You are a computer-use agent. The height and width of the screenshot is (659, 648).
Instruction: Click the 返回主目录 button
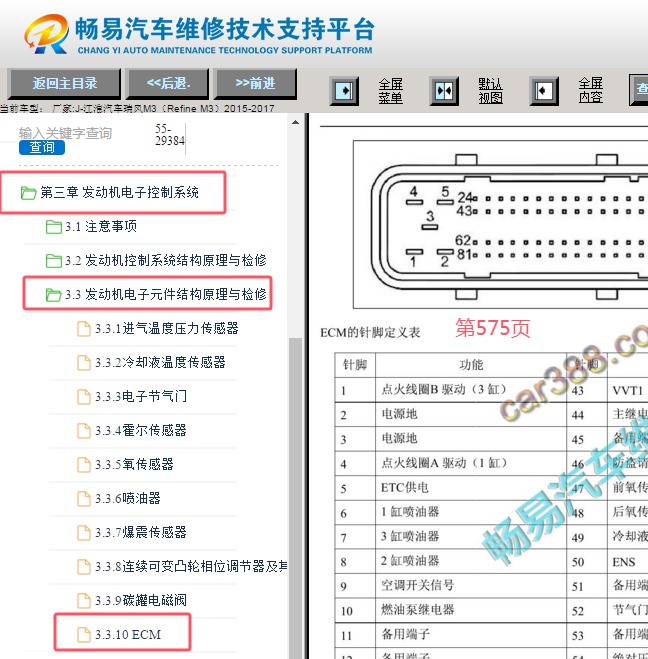tap(64, 83)
